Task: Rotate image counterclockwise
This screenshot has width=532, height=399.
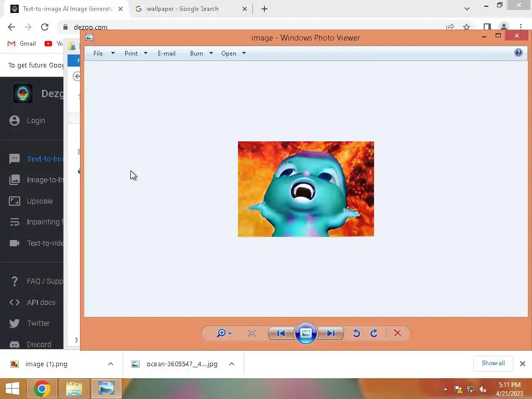Action: (x=356, y=333)
